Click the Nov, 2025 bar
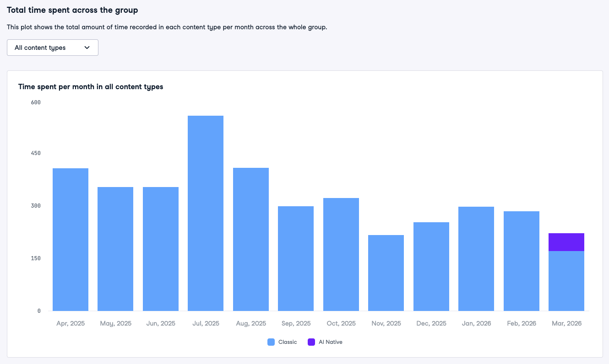The image size is (609, 364). (x=386, y=273)
